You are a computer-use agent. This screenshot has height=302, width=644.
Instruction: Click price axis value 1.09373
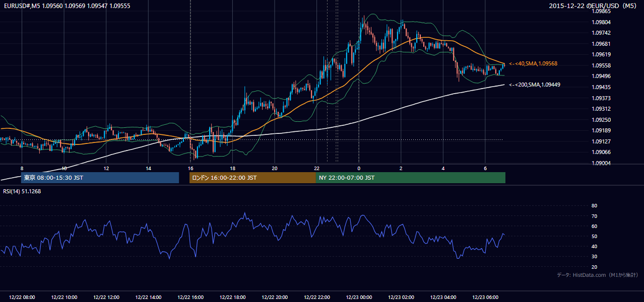[602, 98]
